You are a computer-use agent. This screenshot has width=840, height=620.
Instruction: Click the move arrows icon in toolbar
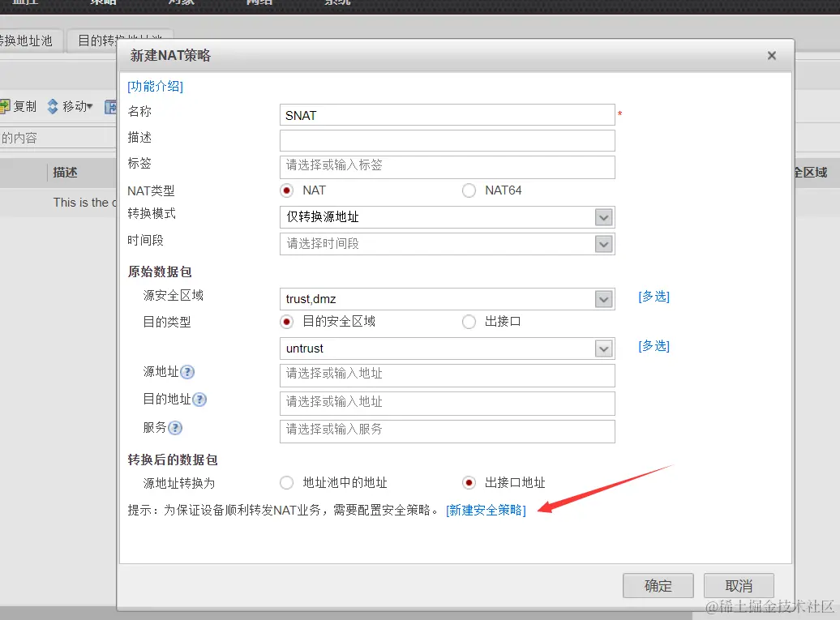(53, 106)
